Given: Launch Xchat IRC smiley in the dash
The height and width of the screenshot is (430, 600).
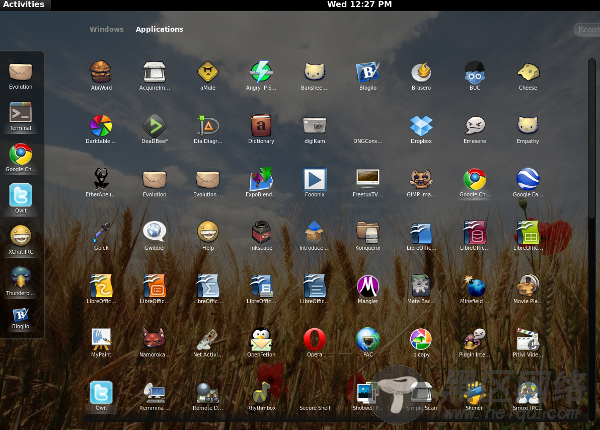Looking at the screenshot, I should click(21, 239).
